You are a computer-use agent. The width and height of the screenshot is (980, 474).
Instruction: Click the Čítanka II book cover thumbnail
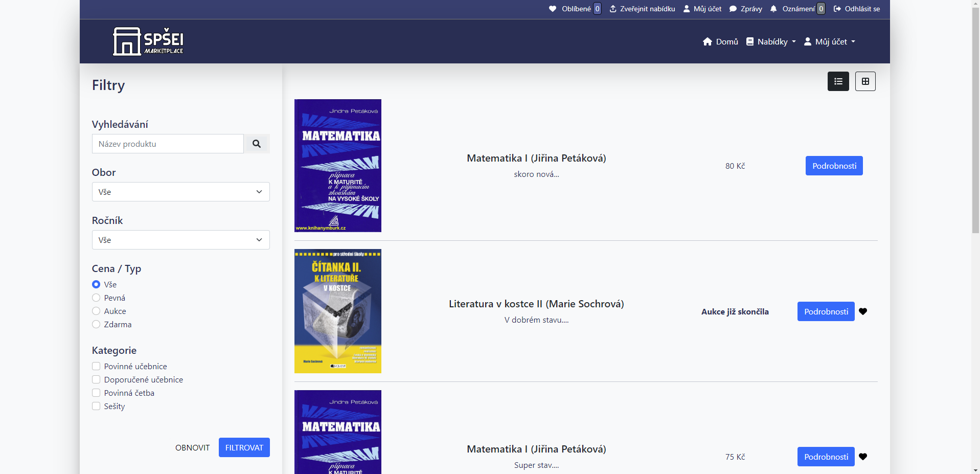[x=337, y=311]
